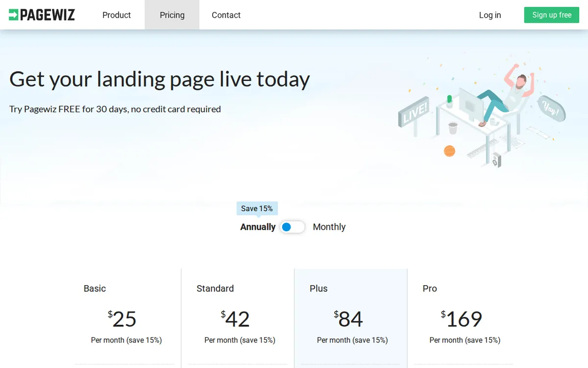The image size is (588, 368).
Task: Go to the Contact page
Action: (226, 15)
